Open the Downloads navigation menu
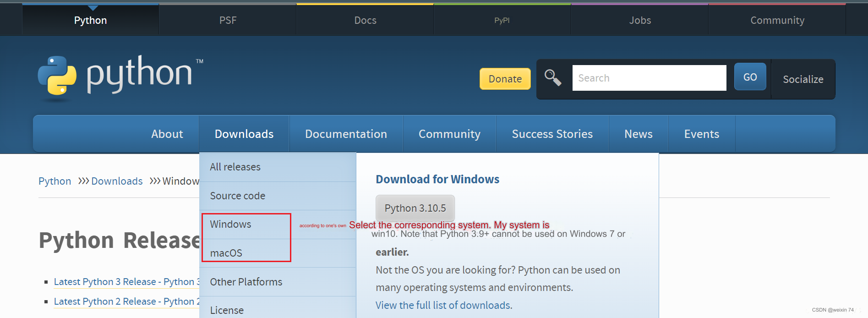The height and width of the screenshot is (318, 868). click(244, 134)
